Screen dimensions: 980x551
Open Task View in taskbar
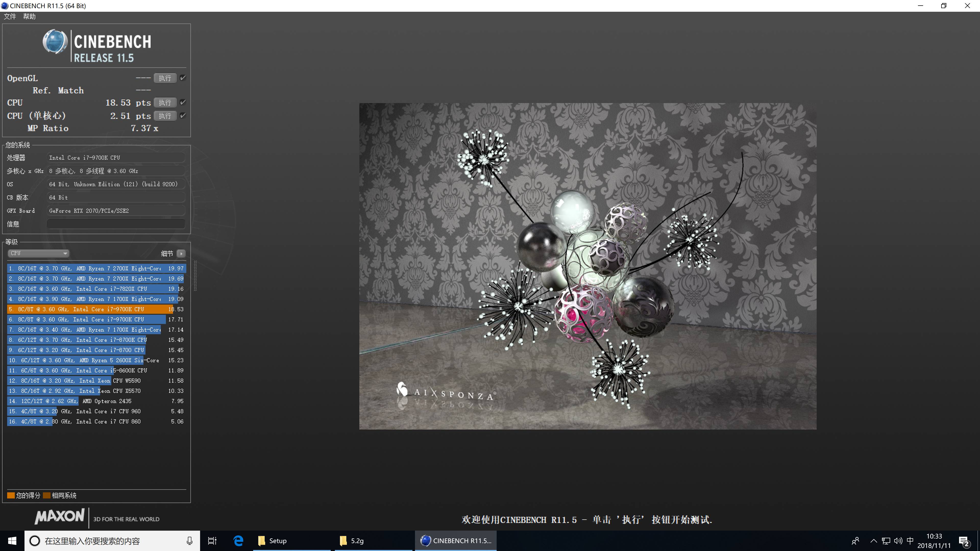(212, 541)
